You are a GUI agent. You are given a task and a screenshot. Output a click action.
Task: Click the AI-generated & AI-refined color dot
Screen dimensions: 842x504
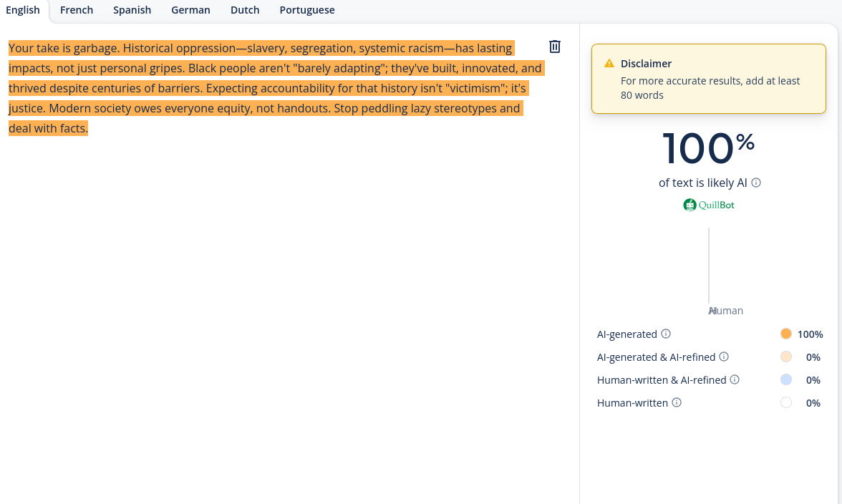point(785,357)
